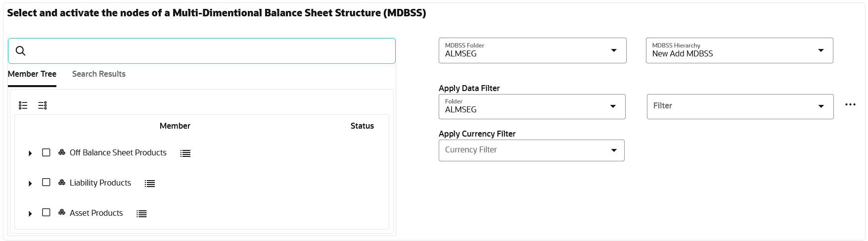Expand the Liability Products tree node
The image size is (868, 241).
30,184
